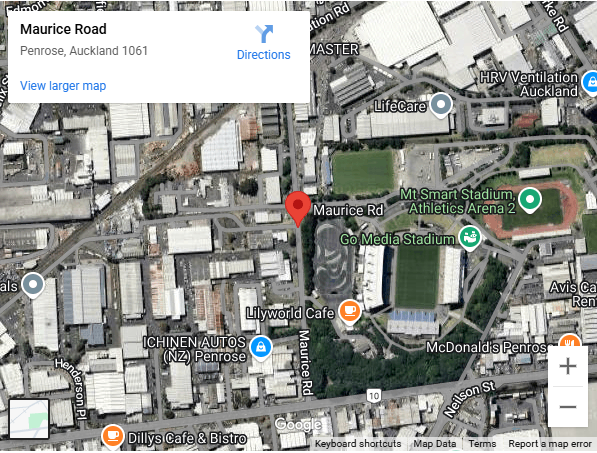Screen dimensions: 597x453
Task: Click Report a map error
Action: coord(550,444)
